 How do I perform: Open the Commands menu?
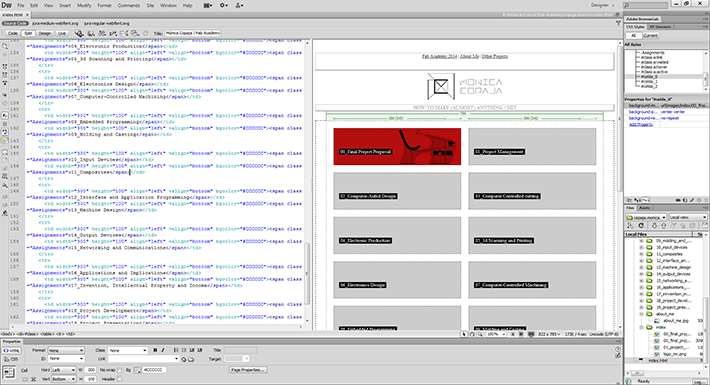coord(129,5)
